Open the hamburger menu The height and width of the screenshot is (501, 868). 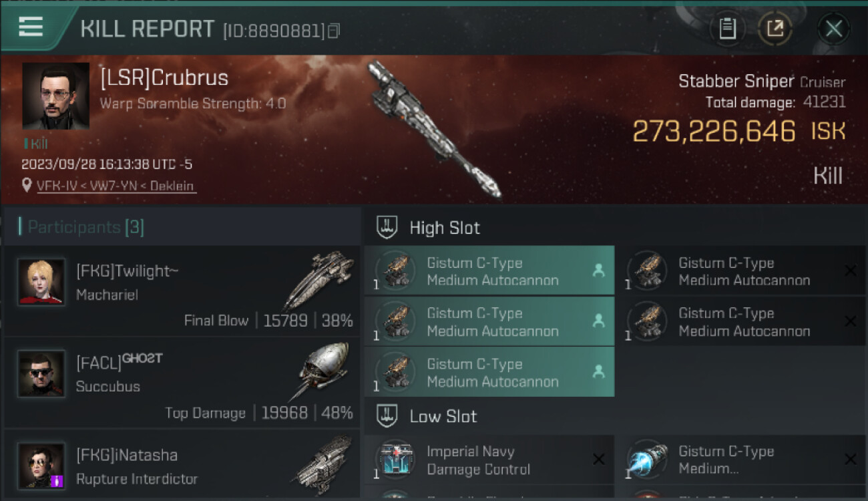tap(31, 27)
